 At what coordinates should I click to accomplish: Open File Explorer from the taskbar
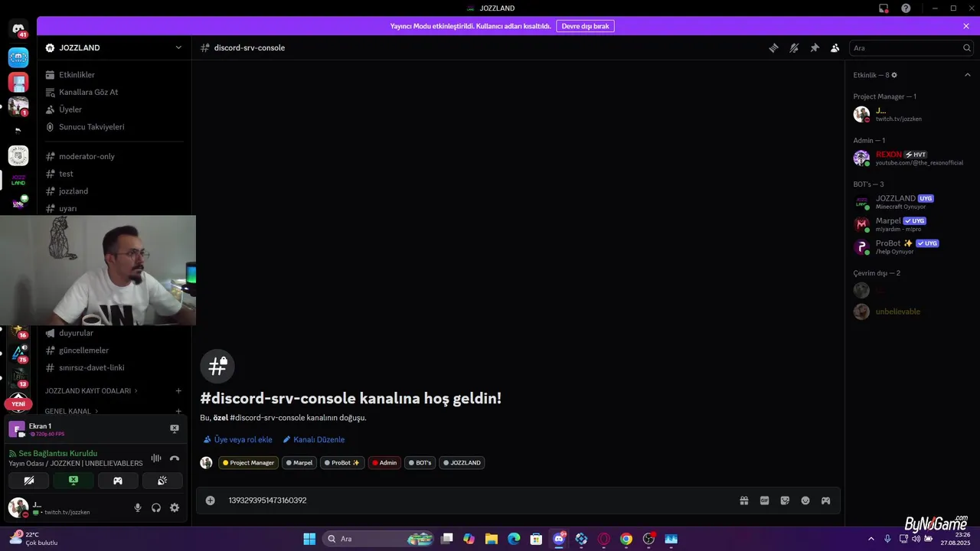492,539
